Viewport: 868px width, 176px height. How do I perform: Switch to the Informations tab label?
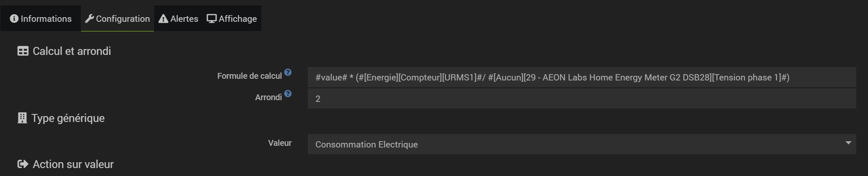[46, 18]
